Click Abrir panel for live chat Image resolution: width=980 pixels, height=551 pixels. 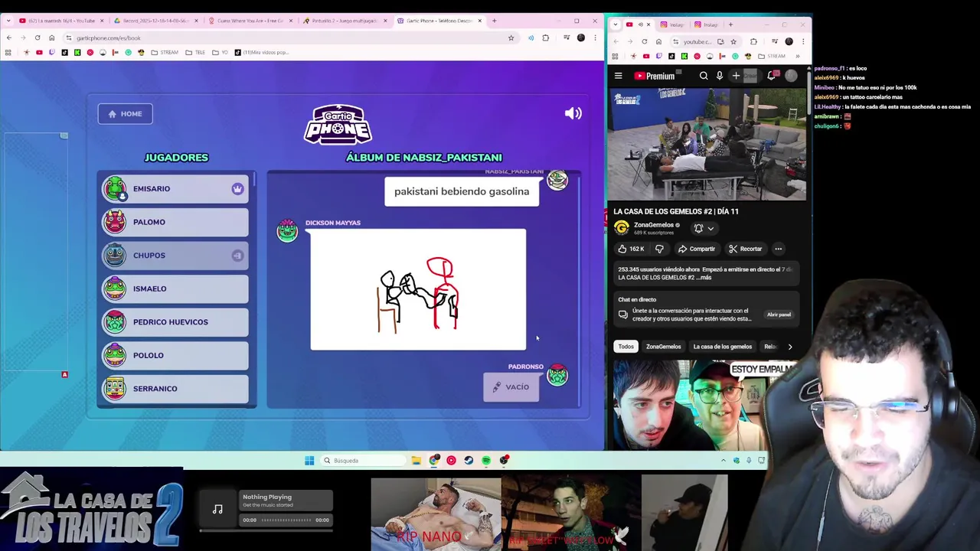(779, 315)
